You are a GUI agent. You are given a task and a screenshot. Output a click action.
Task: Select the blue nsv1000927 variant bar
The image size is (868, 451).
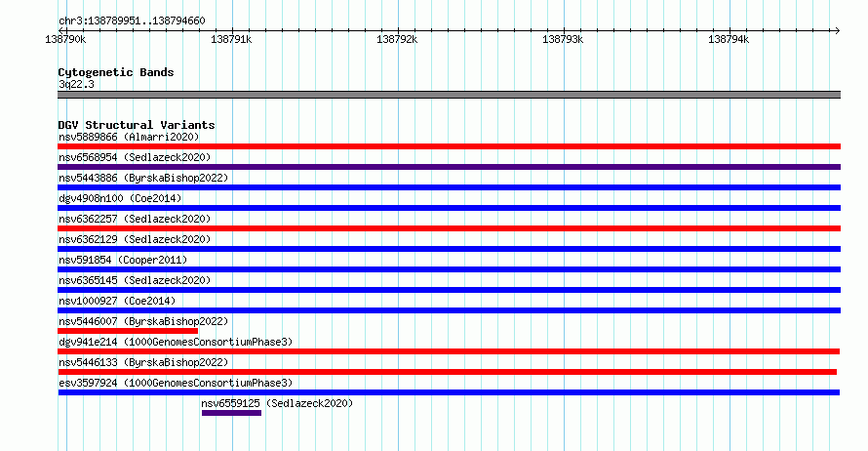[x=449, y=310]
